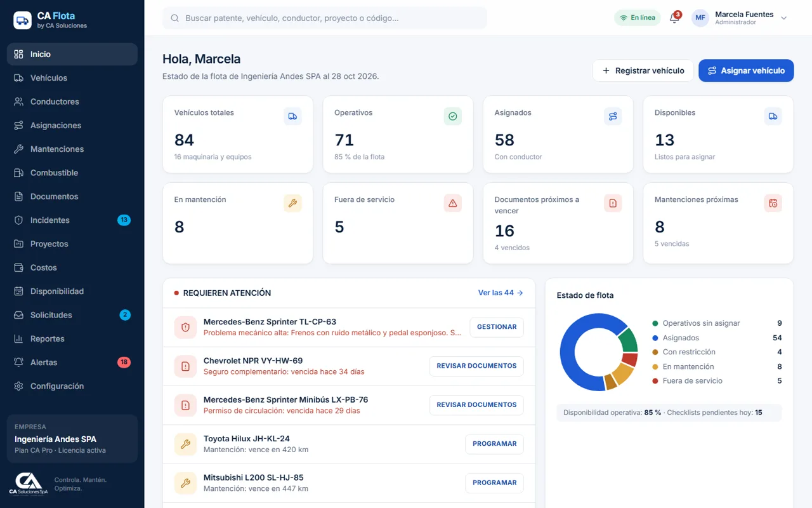Click PROGRAMAR for Toyota Hilux JH-KL-24
The image size is (812, 508).
494,444
